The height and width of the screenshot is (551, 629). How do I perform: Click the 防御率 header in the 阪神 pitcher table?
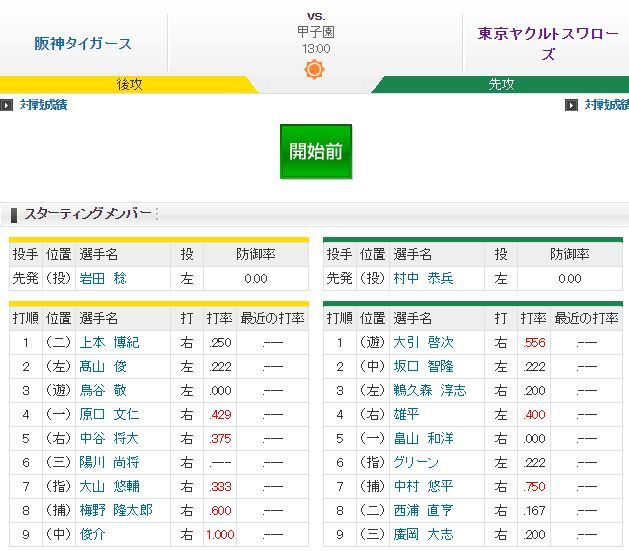click(x=256, y=254)
